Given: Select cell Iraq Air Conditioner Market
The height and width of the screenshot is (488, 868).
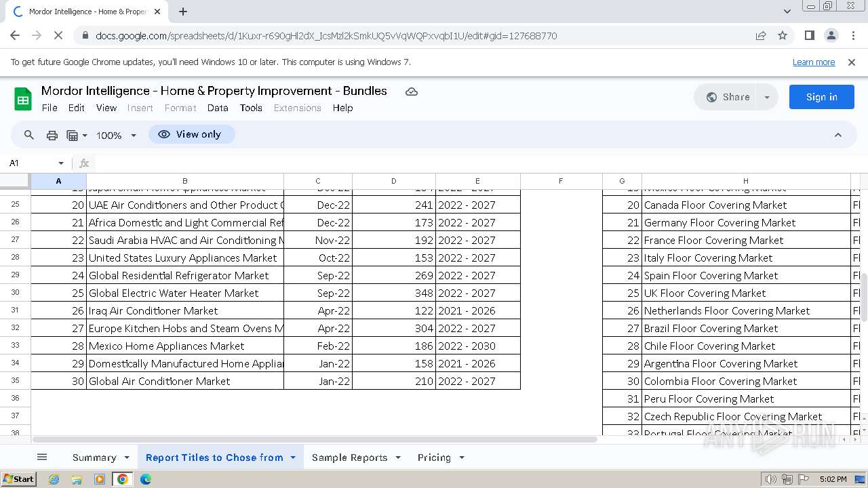Looking at the screenshot, I should 185,310.
